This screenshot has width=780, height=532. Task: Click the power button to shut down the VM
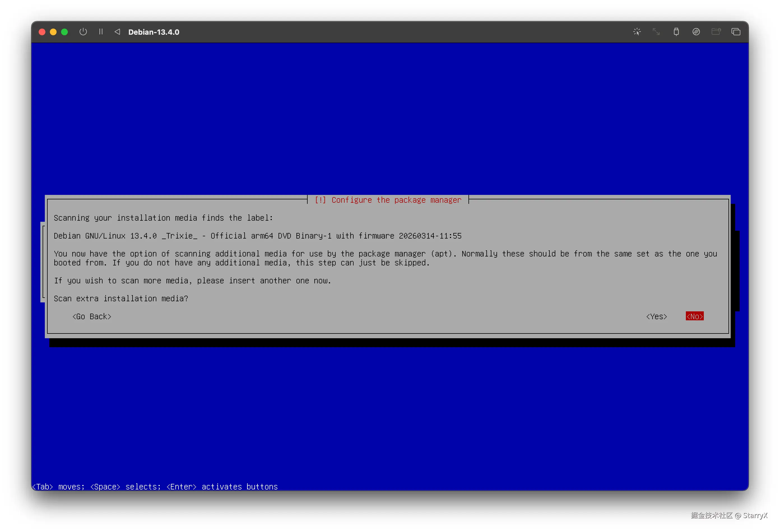(83, 32)
